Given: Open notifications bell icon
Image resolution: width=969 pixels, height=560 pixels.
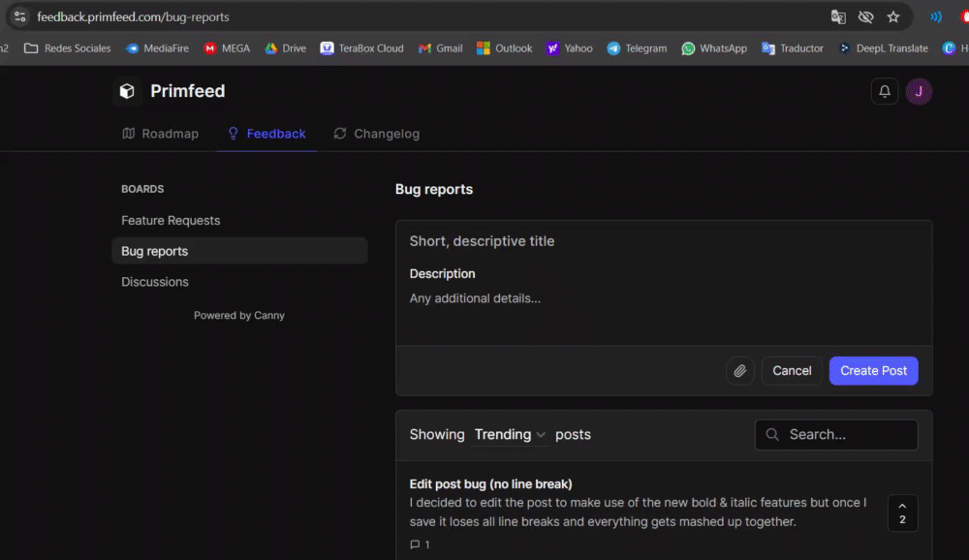Looking at the screenshot, I should click(x=885, y=91).
